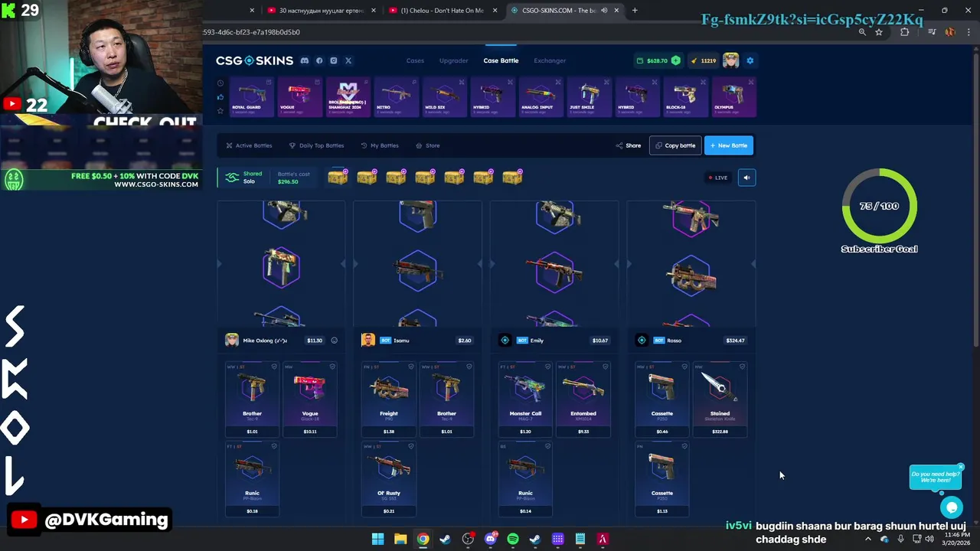980x551 pixels.
Task: Click the last gold case in the battle row
Action: coord(512,178)
